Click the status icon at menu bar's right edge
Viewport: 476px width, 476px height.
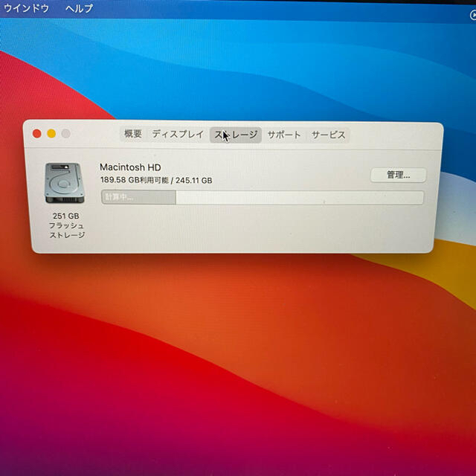(x=472, y=15)
